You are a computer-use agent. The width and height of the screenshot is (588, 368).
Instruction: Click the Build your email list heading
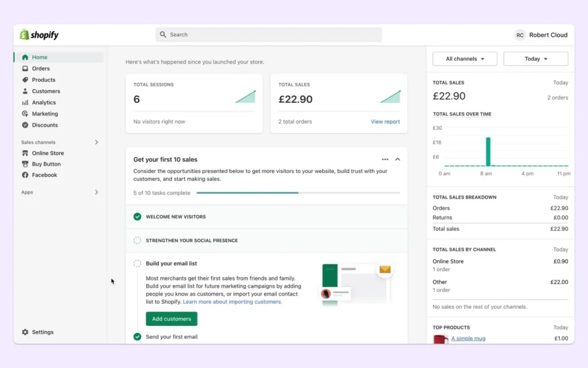point(171,263)
